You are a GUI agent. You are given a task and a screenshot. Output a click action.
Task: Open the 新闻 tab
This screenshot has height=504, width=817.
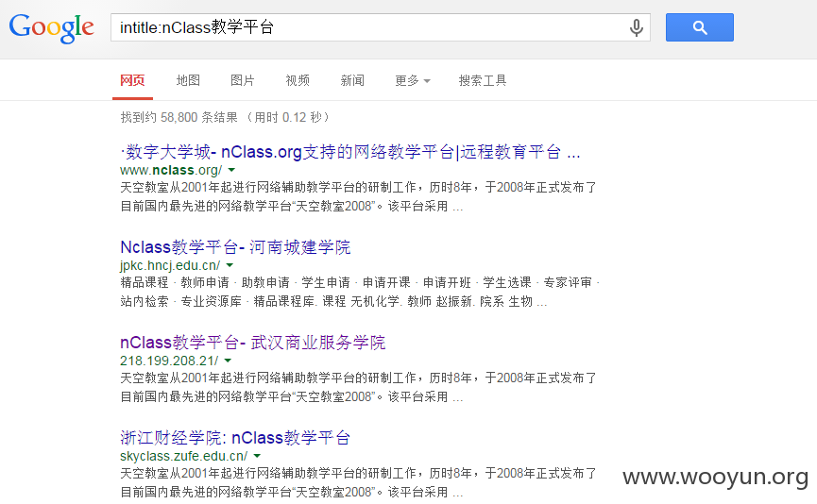pos(352,81)
